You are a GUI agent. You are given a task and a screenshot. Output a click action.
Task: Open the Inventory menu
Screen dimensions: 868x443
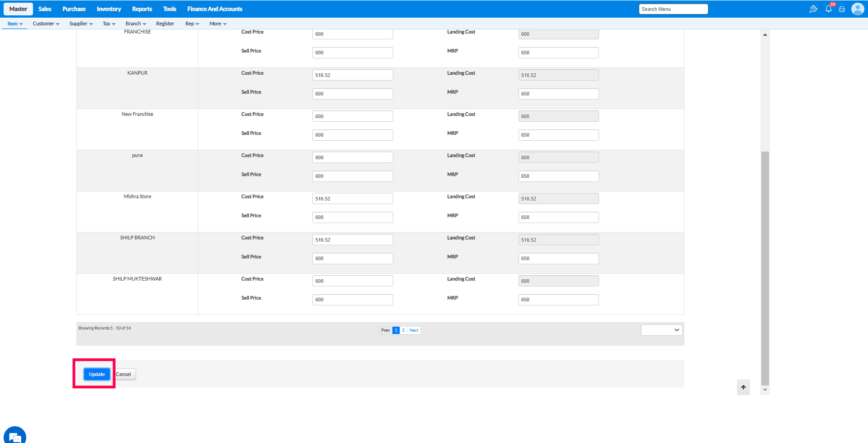(x=109, y=9)
